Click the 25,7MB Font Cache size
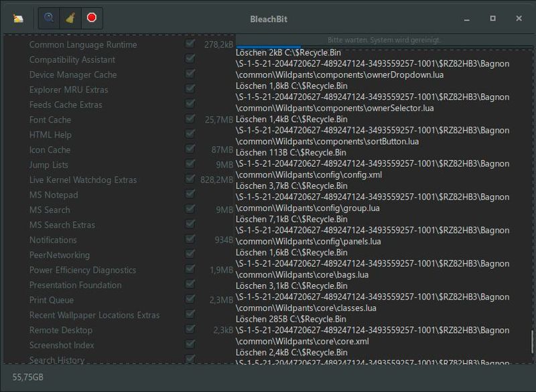Screen dimensions: 536x392 [x=219, y=120]
